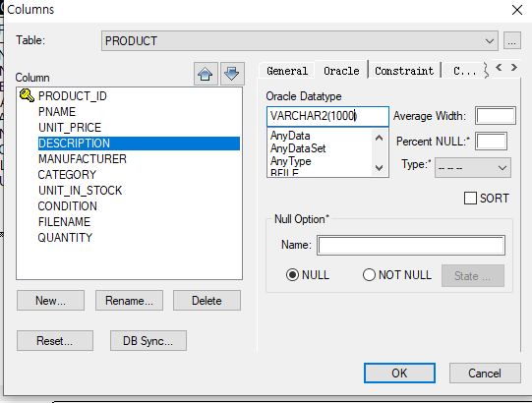
Task: Select the PRODUCT_ID column
Action: 72,96
